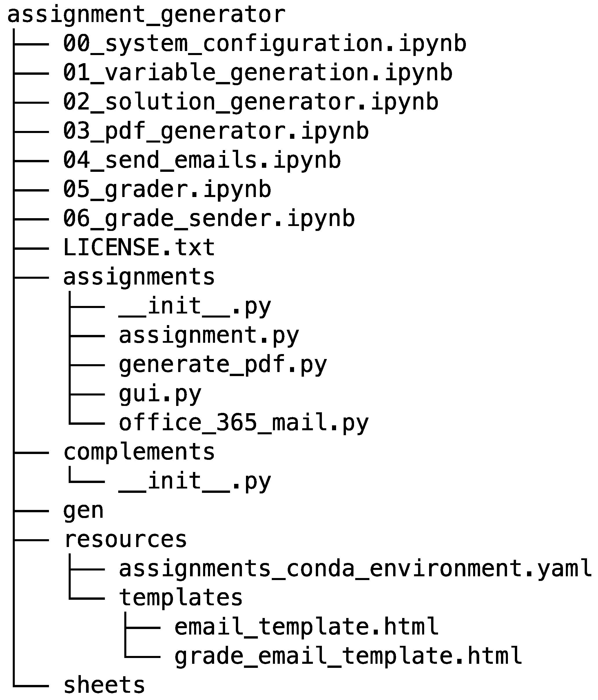This screenshot has width=598, height=700.
Task: Click the sheets folder
Action: point(104,685)
